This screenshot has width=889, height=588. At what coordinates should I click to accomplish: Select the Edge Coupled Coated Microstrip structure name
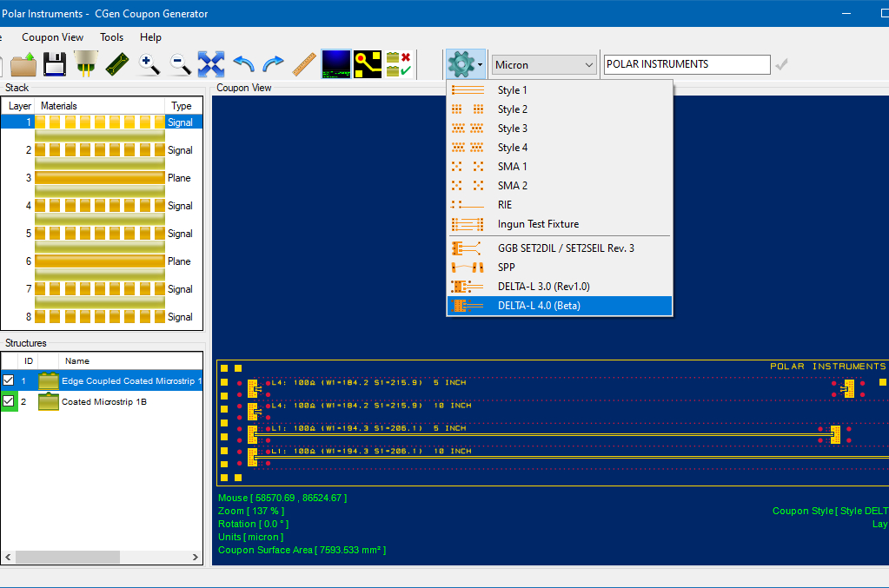[131, 381]
